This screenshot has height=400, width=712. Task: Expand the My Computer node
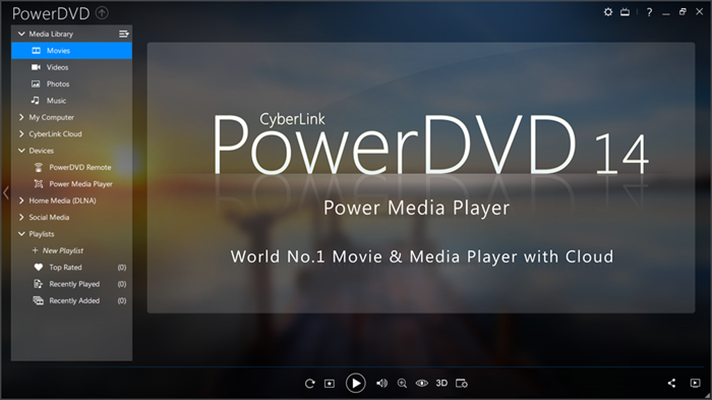pos(21,117)
